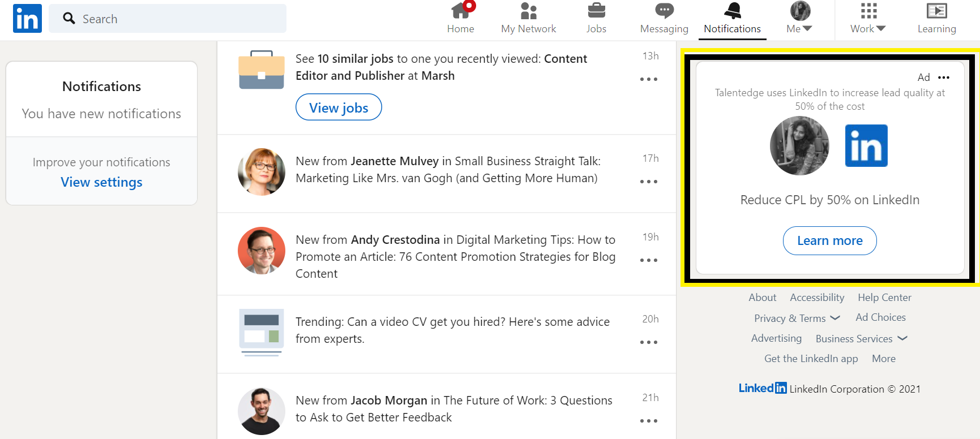Open the 76 Content Promotion Strategies notification
980x439 pixels.
456,257
